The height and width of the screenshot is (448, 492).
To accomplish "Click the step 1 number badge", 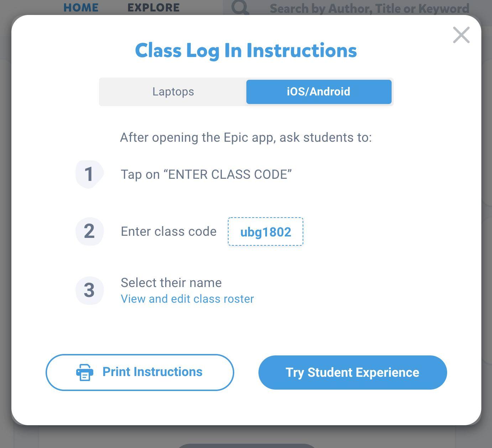I will coord(89,173).
